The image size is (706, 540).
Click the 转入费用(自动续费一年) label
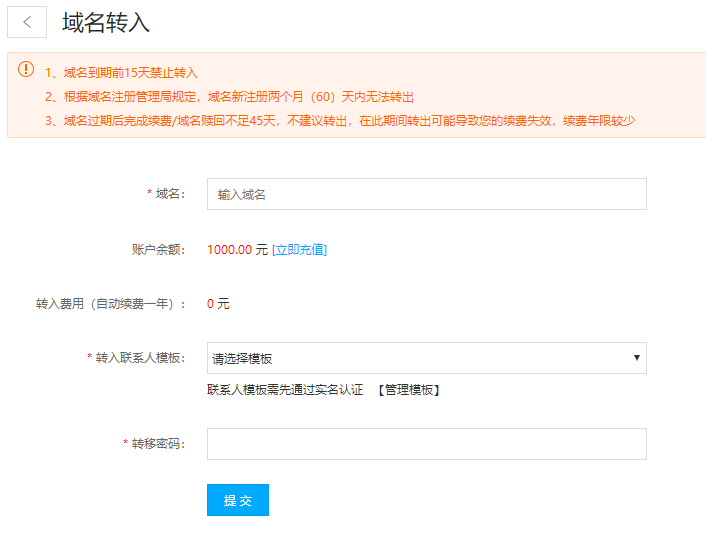coord(110,304)
